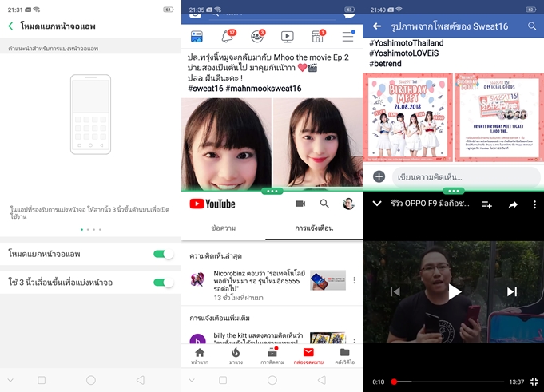
Task: Switch to the ข้อความ tab
Action: click(223, 228)
